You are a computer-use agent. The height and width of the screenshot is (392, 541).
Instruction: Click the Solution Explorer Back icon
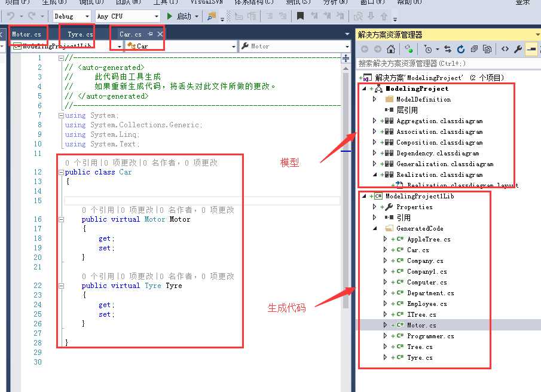[364, 50]
